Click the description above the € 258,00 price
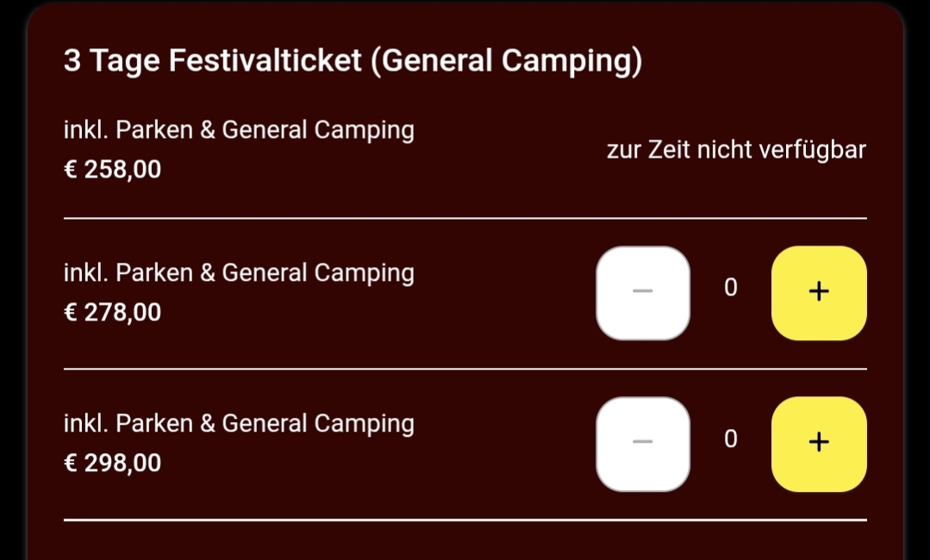The image size is (930, 560). click(239, 130)
